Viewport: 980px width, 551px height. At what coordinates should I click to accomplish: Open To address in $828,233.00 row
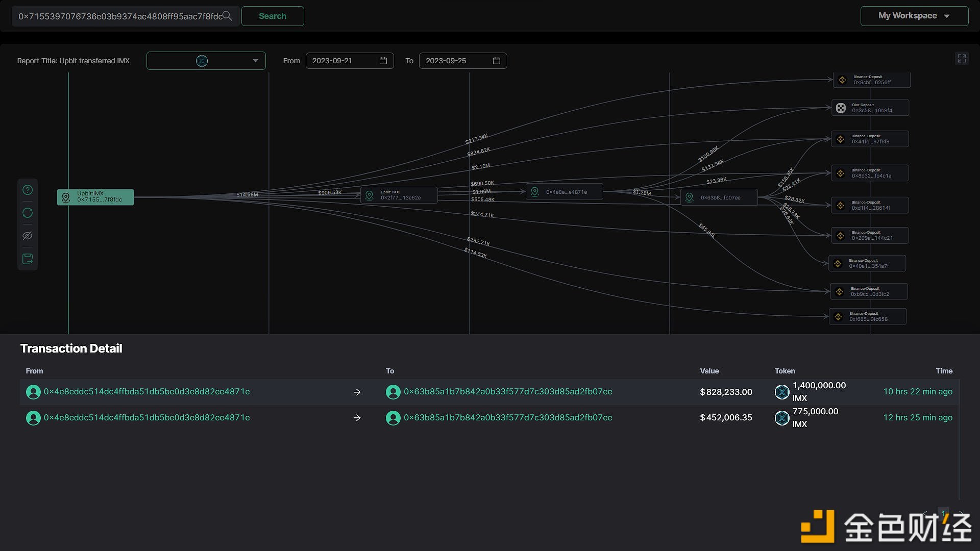508,392
